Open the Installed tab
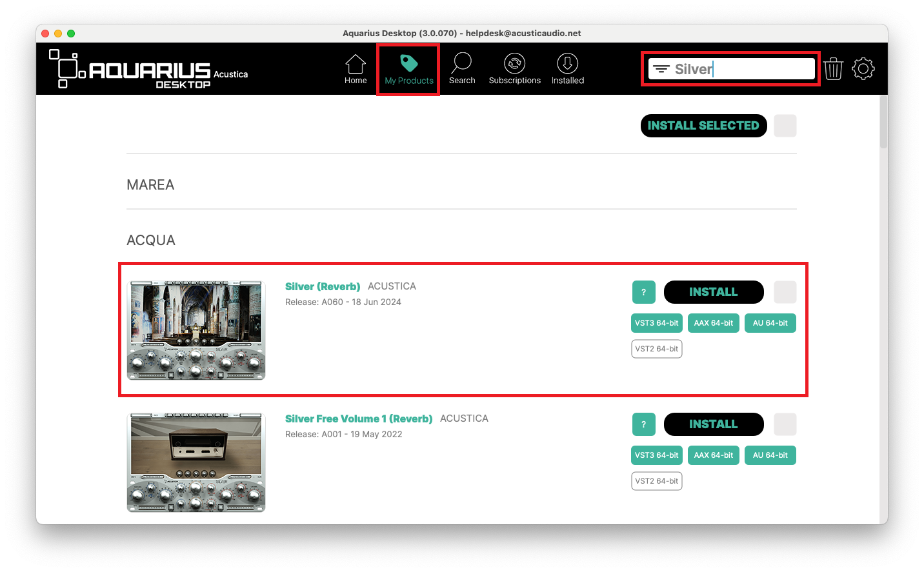924x572 pixels. [568, 70]
